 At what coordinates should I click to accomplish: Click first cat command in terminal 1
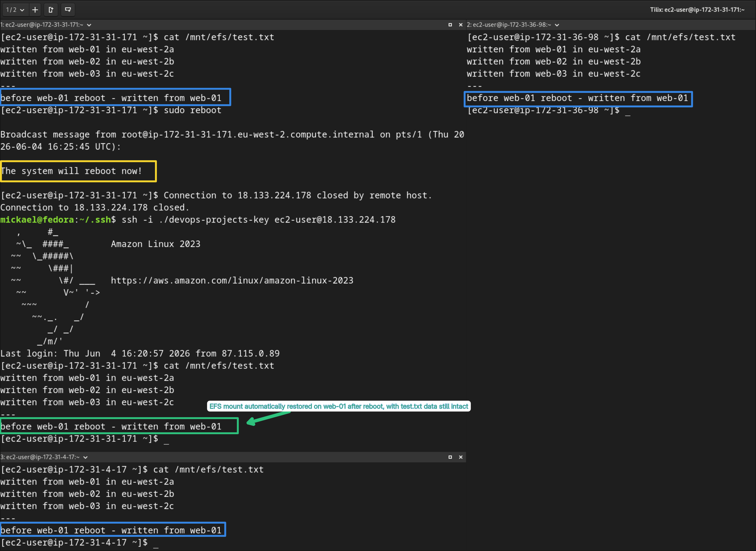(x=219, y=37)
